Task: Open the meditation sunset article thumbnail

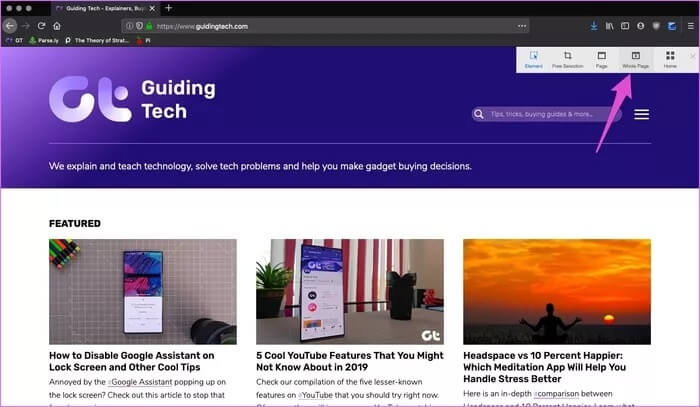Action: point(557,291)
